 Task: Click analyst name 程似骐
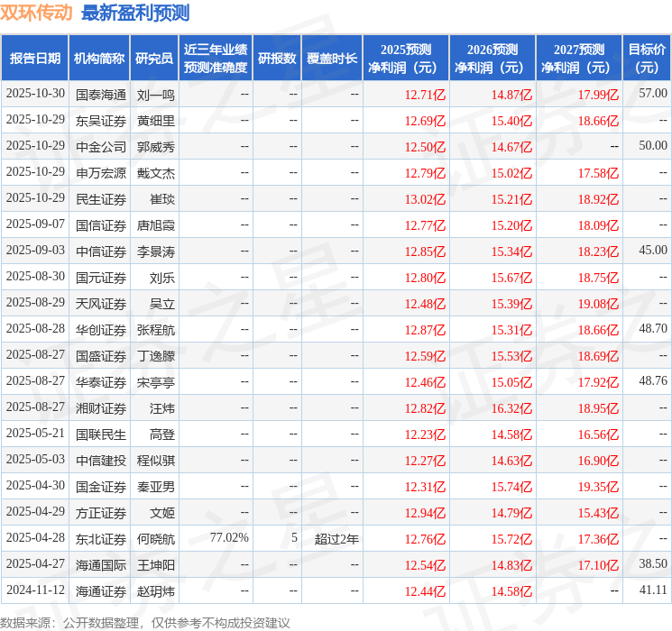click(x=155, y=461)
